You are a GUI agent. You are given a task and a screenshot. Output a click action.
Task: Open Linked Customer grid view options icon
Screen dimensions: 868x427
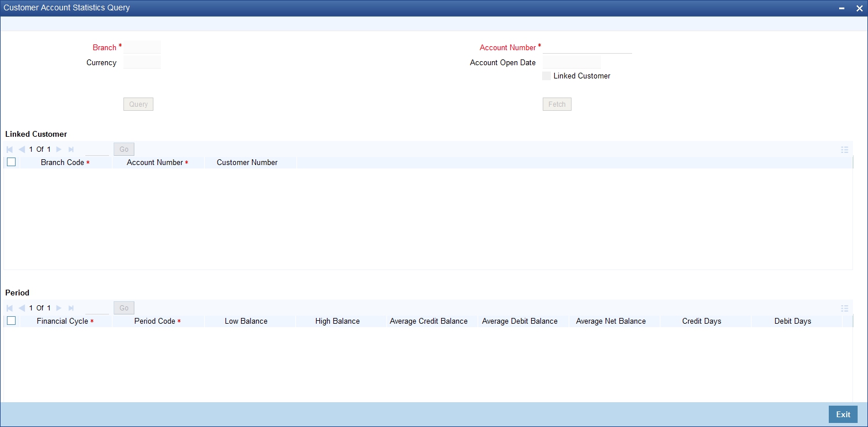coord(844,149)
